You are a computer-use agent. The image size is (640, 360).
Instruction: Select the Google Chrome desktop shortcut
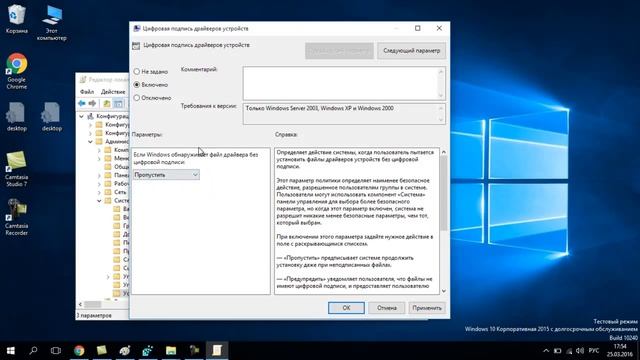point(17,71)
